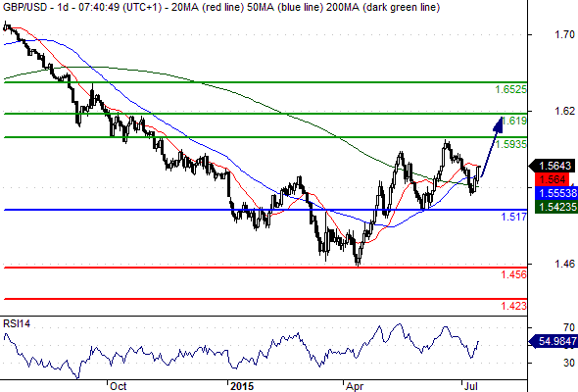Click the GBP/USD chart title text
Image resolution: width=578 pixels, height=392 pixels.
coord(221,7)
